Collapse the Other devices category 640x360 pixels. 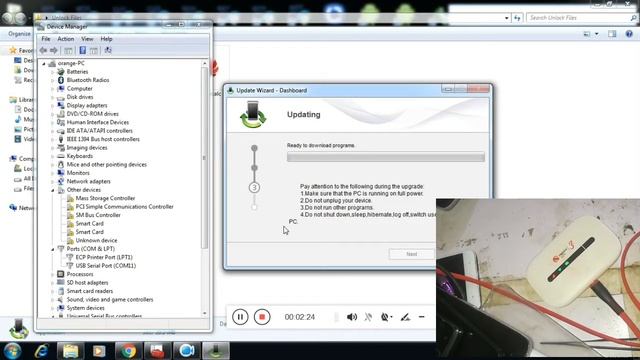tap(53, 190)
